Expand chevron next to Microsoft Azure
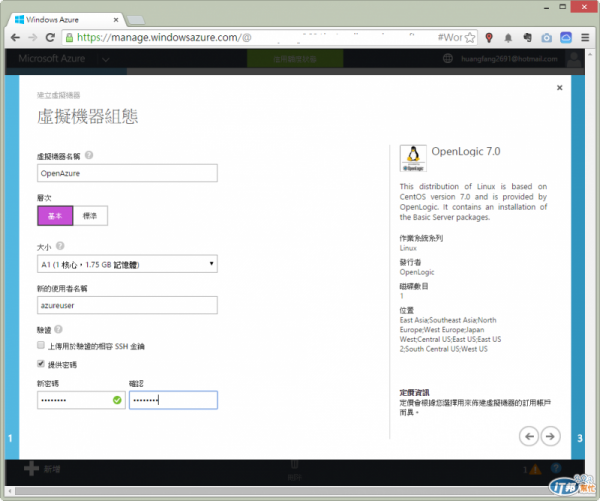600x501 pixels. point(106,59)
